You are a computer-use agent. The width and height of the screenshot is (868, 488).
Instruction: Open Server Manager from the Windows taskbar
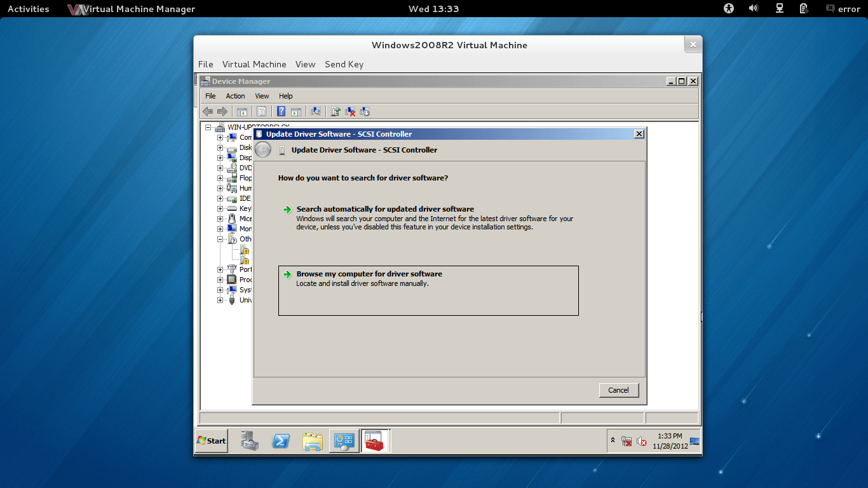click(x=250, y=441)
